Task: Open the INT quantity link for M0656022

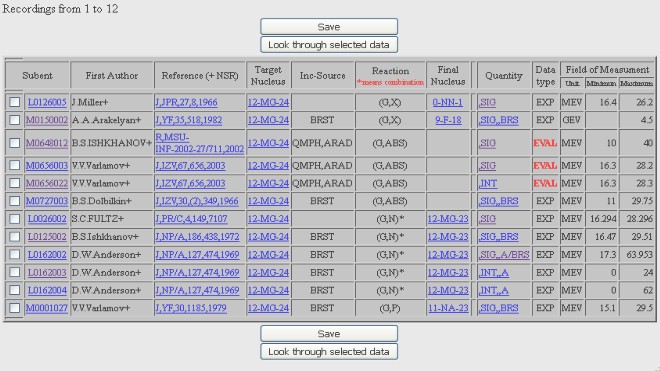Action: pyautogui.click(x=488, y=183)
